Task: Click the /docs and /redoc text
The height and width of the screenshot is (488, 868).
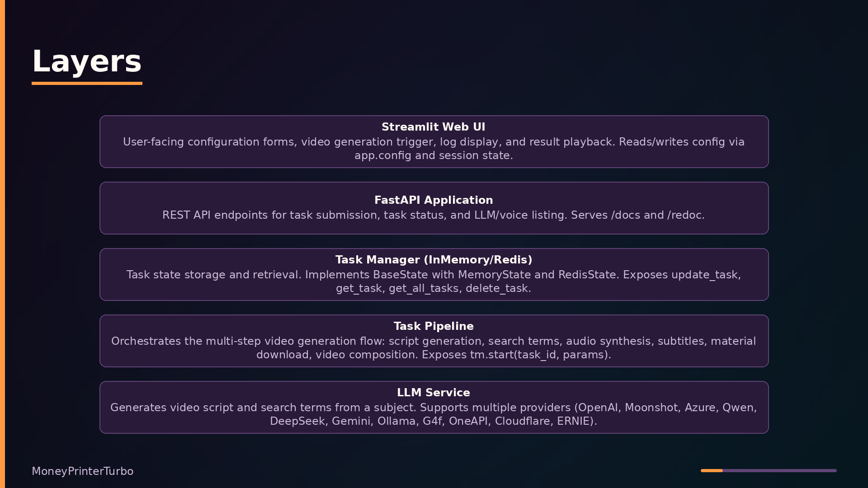Action: pyautogui.click(x=658, y=215)
